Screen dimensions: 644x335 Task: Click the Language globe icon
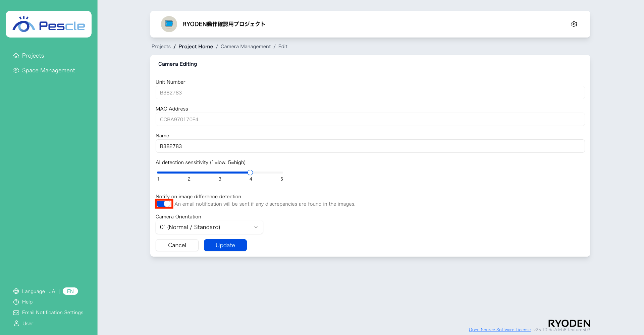16,291
